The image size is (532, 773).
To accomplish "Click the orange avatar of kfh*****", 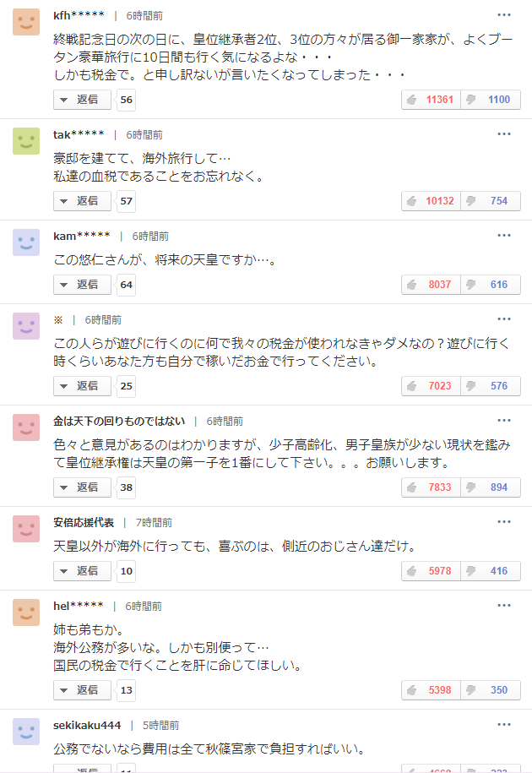I will tap(26, 22).
